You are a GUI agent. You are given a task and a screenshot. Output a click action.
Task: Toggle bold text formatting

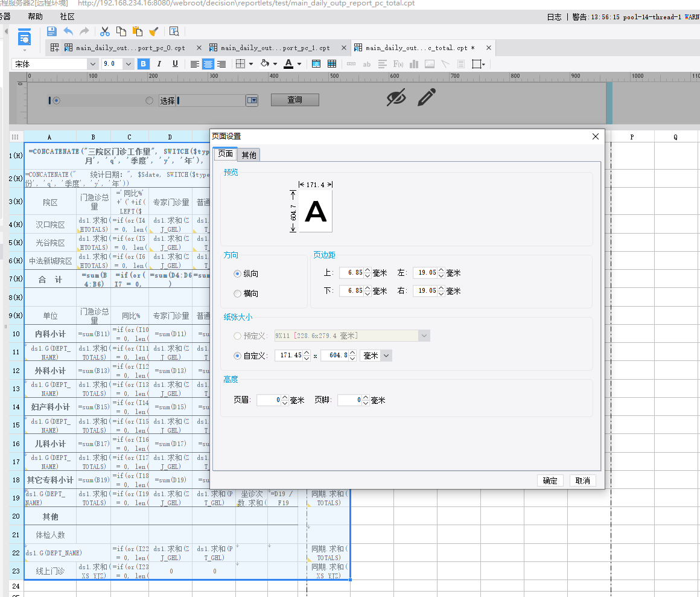[x=143, y=64]
